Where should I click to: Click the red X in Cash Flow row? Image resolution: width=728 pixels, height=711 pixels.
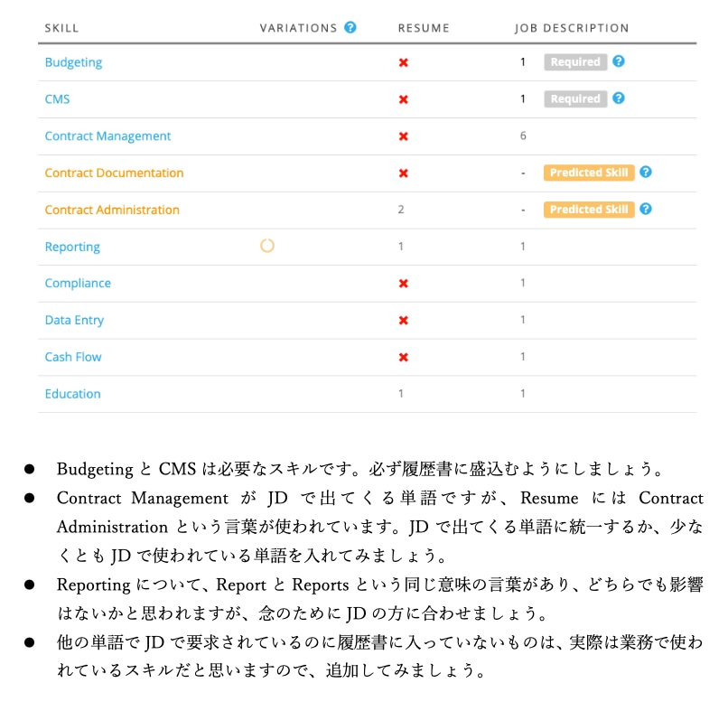[403, 357]
